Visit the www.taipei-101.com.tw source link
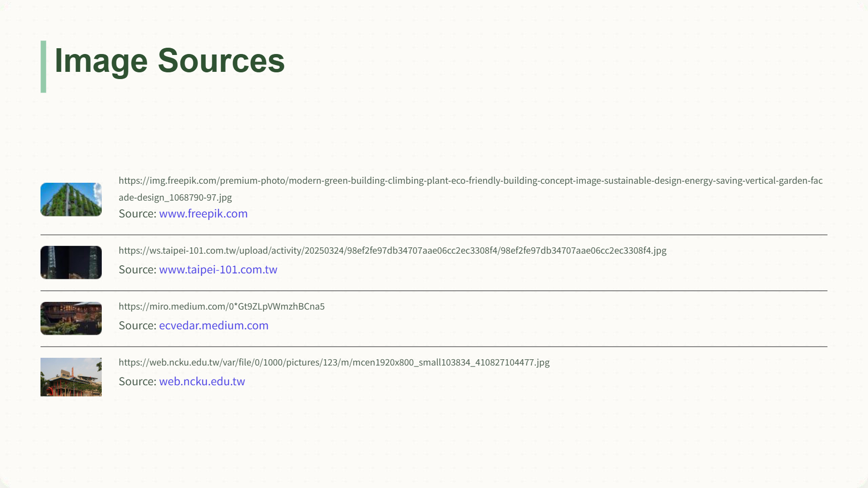The image size is (868, 488). 218,270
